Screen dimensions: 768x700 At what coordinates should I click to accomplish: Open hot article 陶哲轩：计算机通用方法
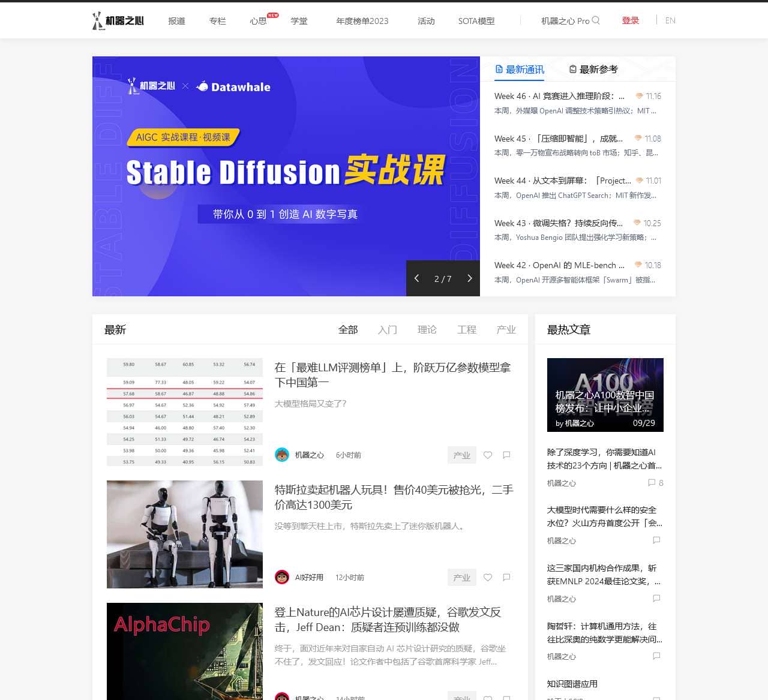point(605,633)
